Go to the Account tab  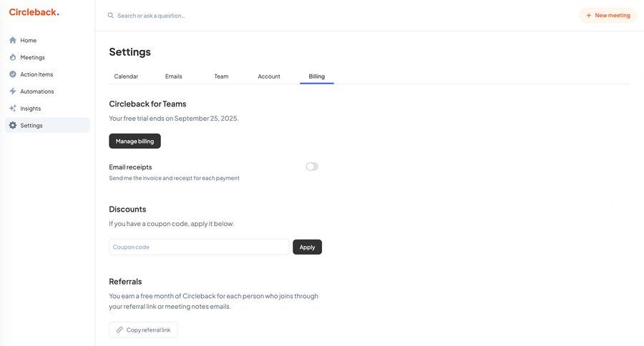[x=269, y=76]
